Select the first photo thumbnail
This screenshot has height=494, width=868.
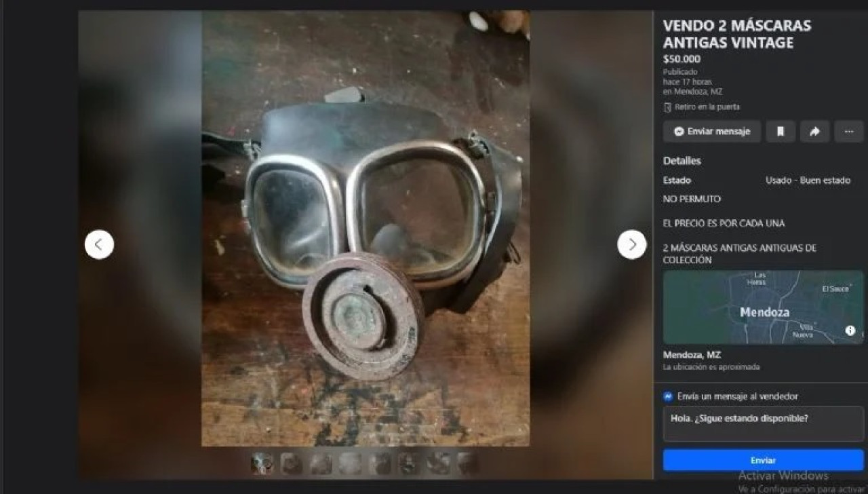pos(262,463)
